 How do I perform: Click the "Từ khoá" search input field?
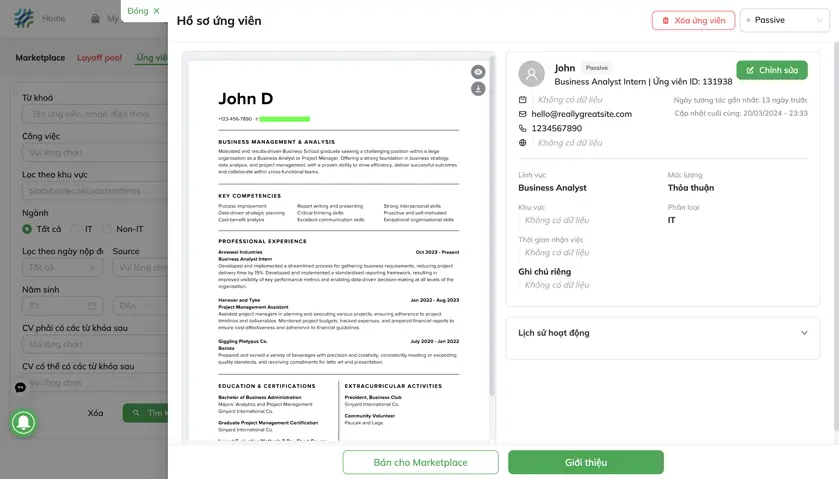coord(92,114)
